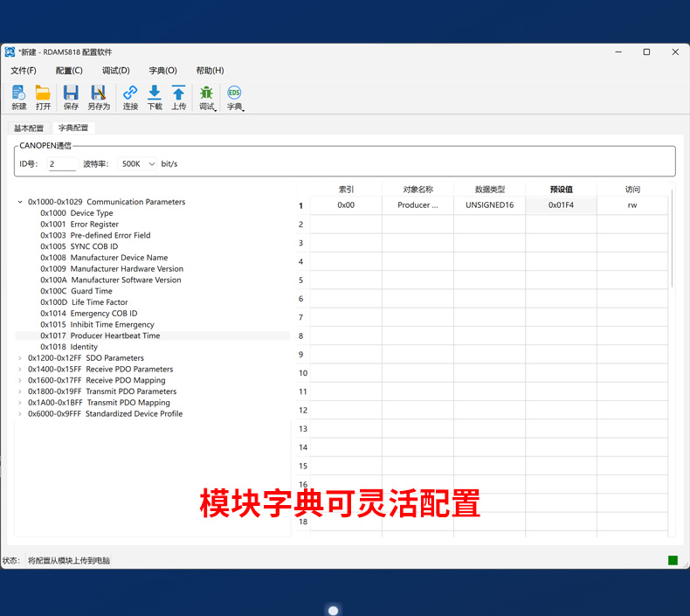Collapse the 0x1000-0x1029 Communication Parameters node

pos(20,202)
